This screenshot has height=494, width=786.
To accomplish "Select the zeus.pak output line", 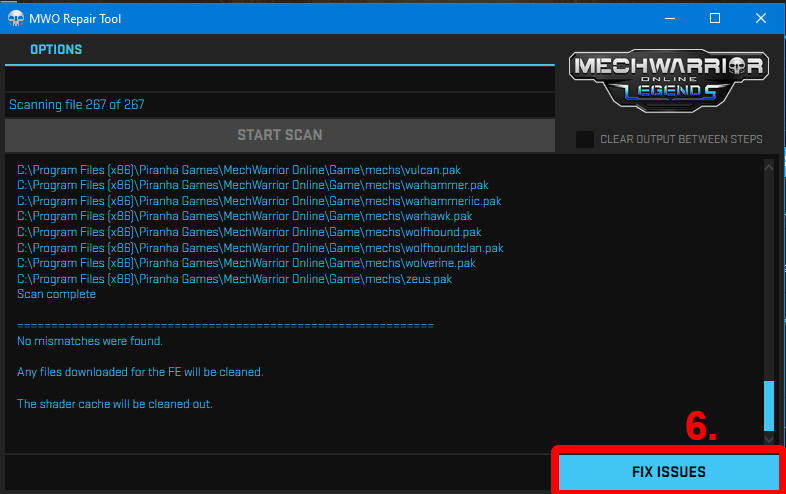I will coord(234,279).
